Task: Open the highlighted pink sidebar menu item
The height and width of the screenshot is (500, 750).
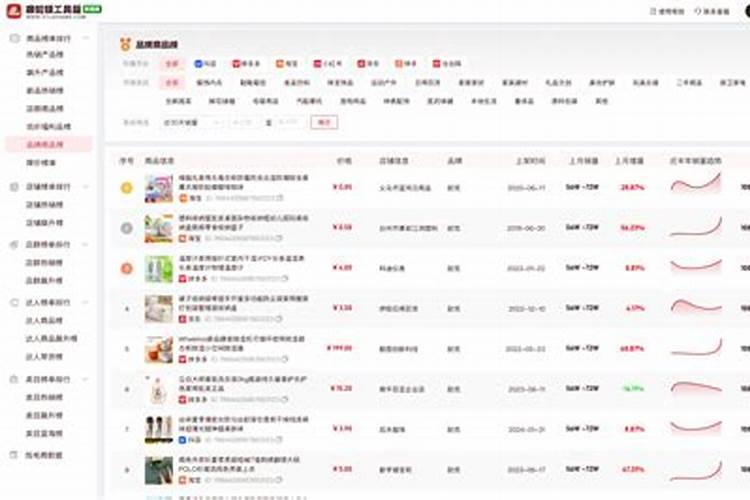Action: [49, 144]
